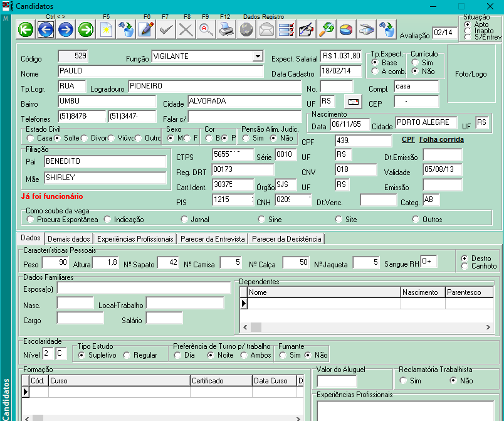Select F under Sexo
Viewport: 504px width, 421px height.
[x=187, y=138]
